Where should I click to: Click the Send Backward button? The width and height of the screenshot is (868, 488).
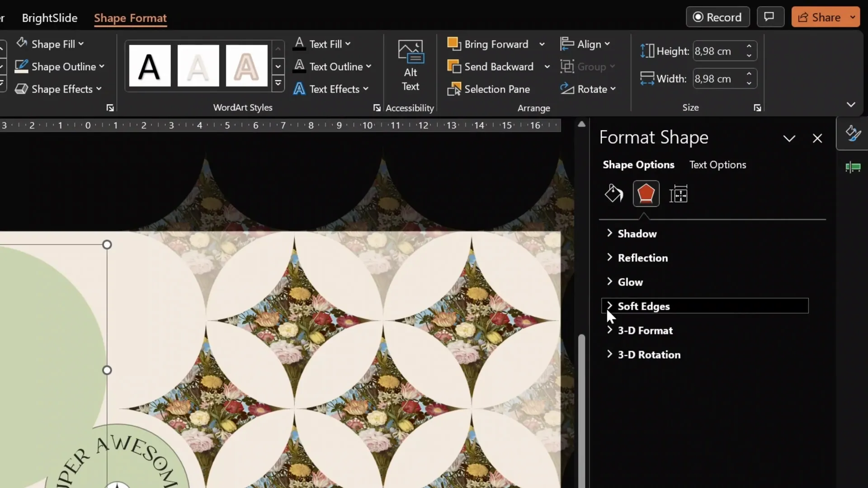(x=491, y=66)
